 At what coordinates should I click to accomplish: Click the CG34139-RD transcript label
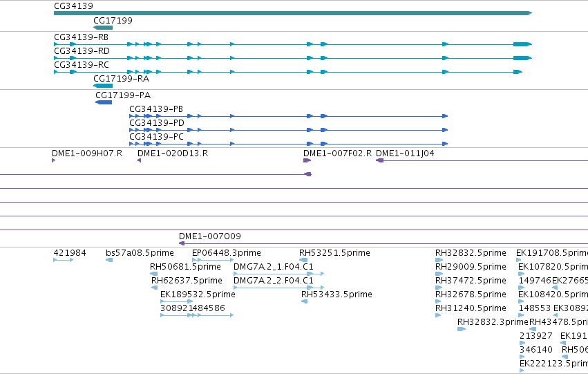click(x=82, y=50)
